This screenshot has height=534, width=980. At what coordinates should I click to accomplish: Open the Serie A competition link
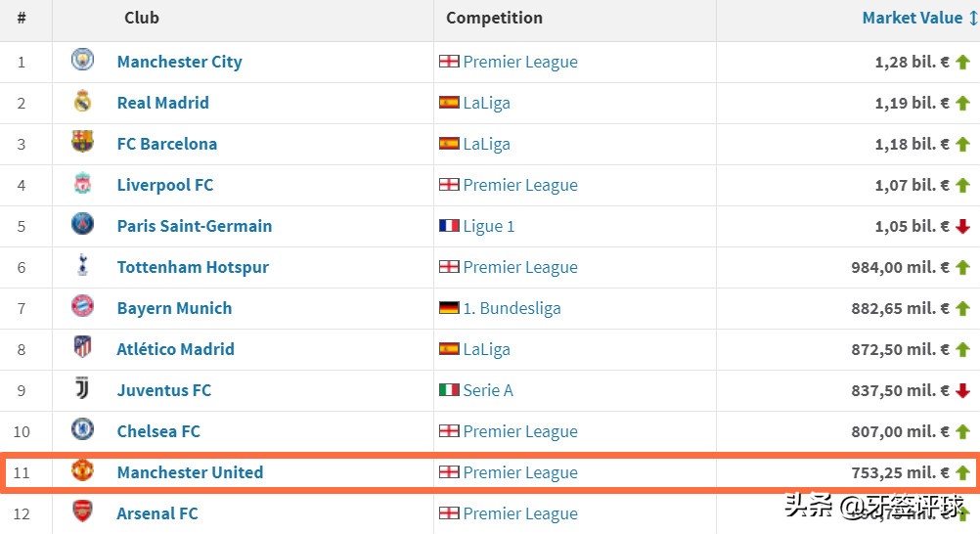tap(487, 390)
